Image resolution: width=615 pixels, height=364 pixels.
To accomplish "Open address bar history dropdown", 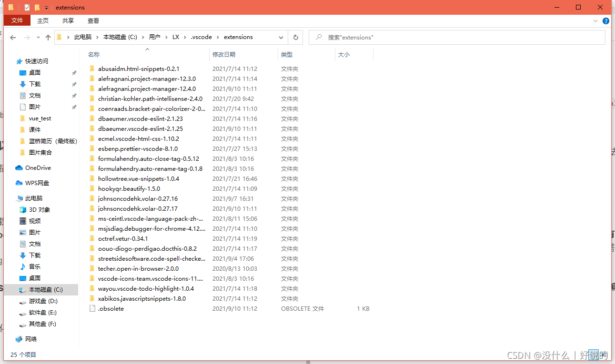I will (281, 37).
